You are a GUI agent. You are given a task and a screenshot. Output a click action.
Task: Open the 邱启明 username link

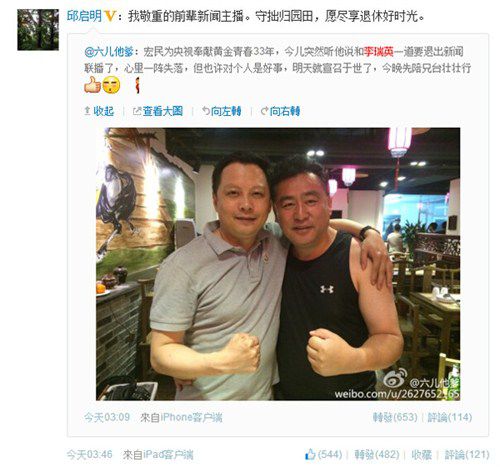[84, 16]
